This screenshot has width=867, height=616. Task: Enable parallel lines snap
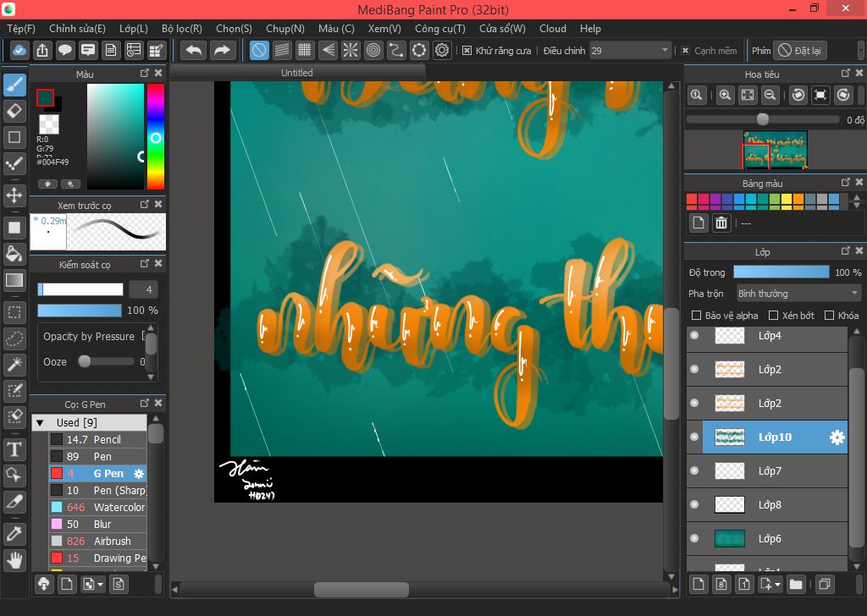click(282, 50)
